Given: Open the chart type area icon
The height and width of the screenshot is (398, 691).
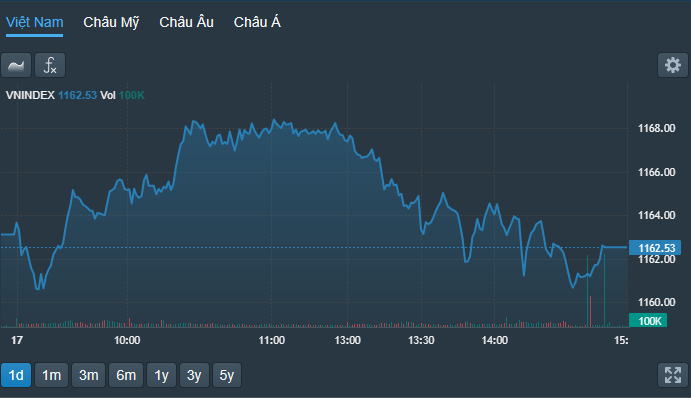Looking at the screenshot, I should coord(16,65).
